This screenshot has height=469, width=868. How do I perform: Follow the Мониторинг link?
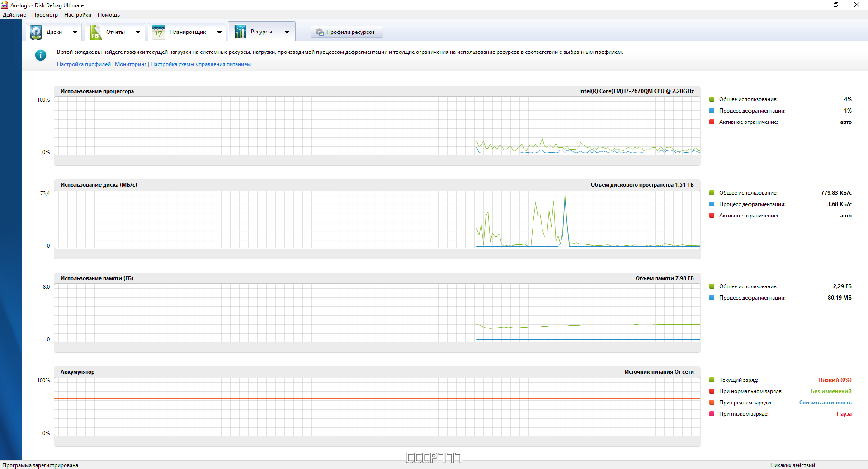tap(131, 64)
